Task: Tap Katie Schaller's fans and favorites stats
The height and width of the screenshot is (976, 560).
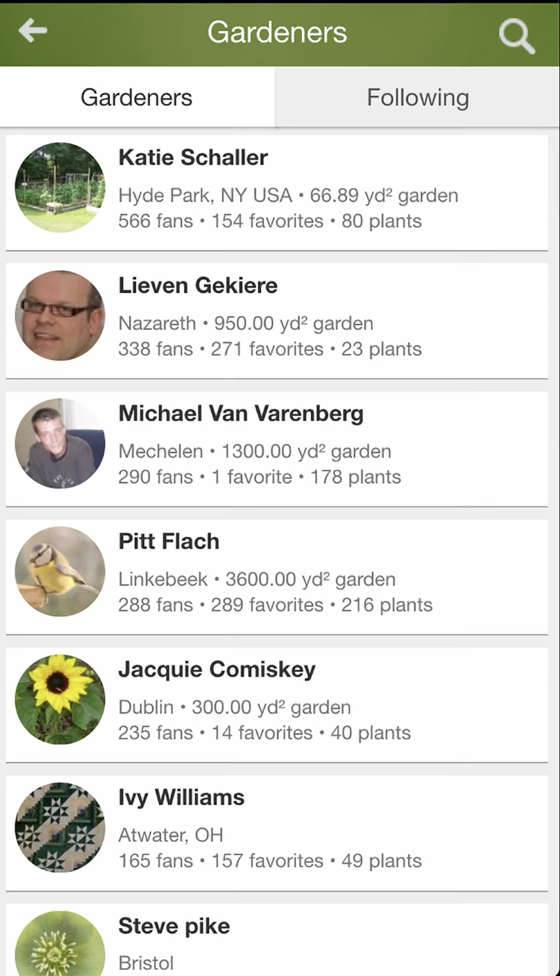Action: pos(270,221)
